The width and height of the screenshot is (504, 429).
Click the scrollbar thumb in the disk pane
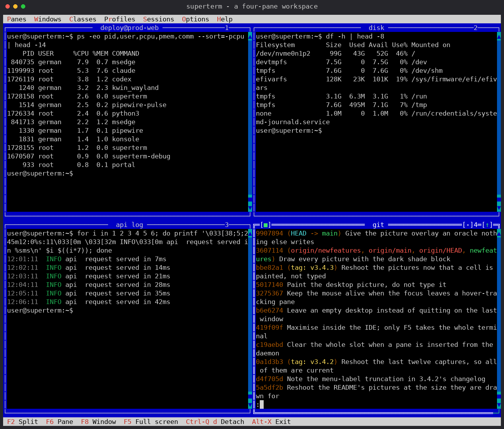pos(499,199)
